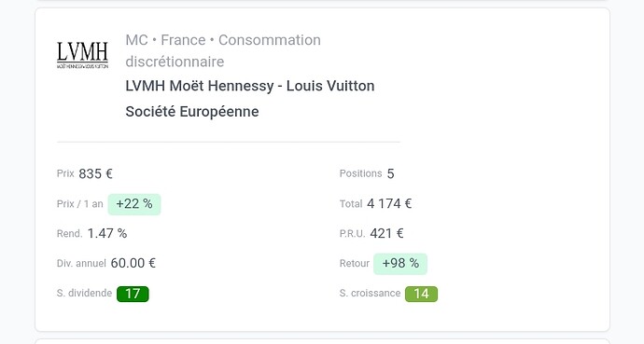This screenshot has width=644, height=344.
Task: Open LVMH Moët Hennessy - Louis Vuitton title
Action: [250, 86]
